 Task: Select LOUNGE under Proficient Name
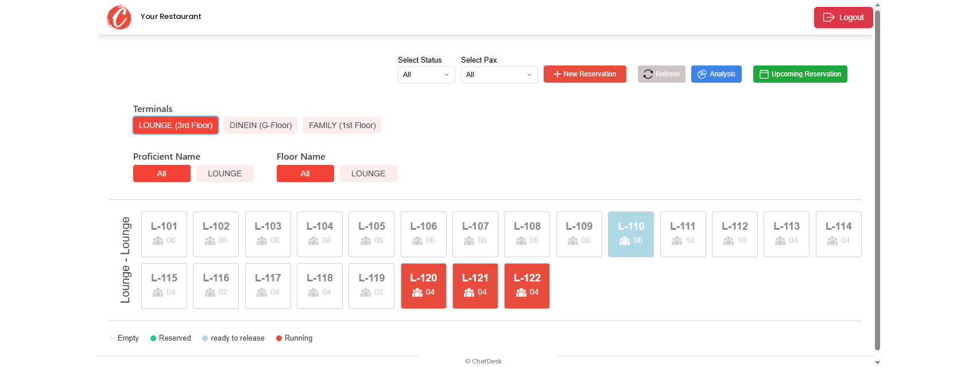[x=225, y=173]
